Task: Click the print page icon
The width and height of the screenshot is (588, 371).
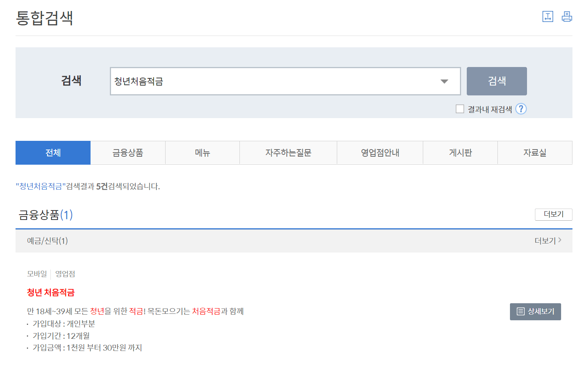Action: [x=567, y=17]
